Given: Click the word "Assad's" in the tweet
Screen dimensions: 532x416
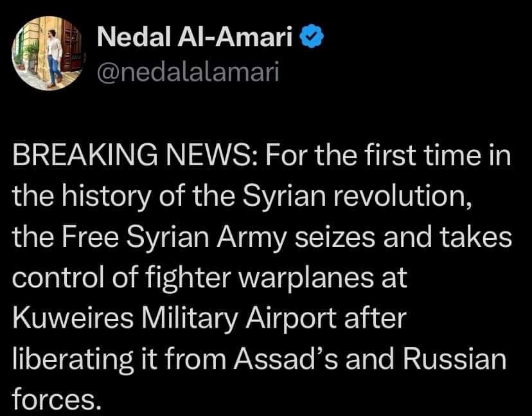Looking at the screenshot, I should 286,359.
